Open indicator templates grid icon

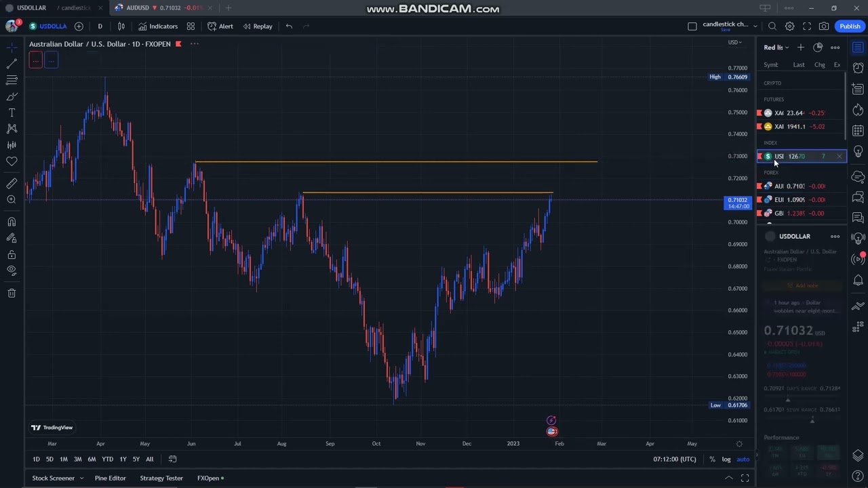pos(191,26)
